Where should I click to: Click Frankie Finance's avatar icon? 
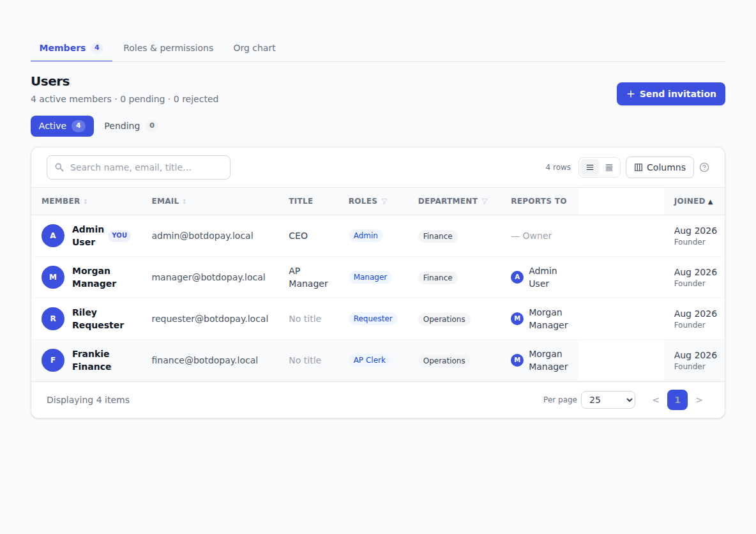pos(53,360)
